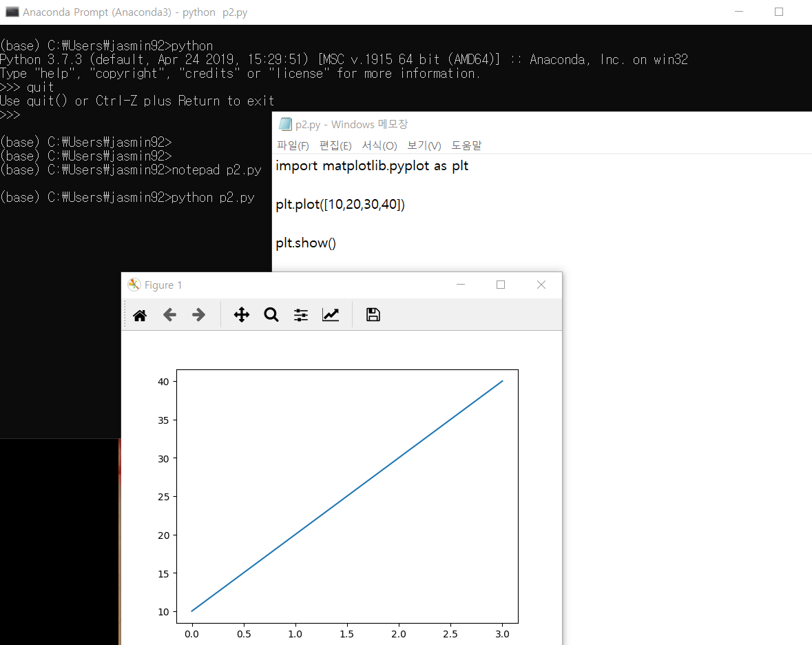Image resolution: width=812 pixels, height=645 pixels.
Task: Save the figure using the floppy disk icon
Action: point(373,314)
